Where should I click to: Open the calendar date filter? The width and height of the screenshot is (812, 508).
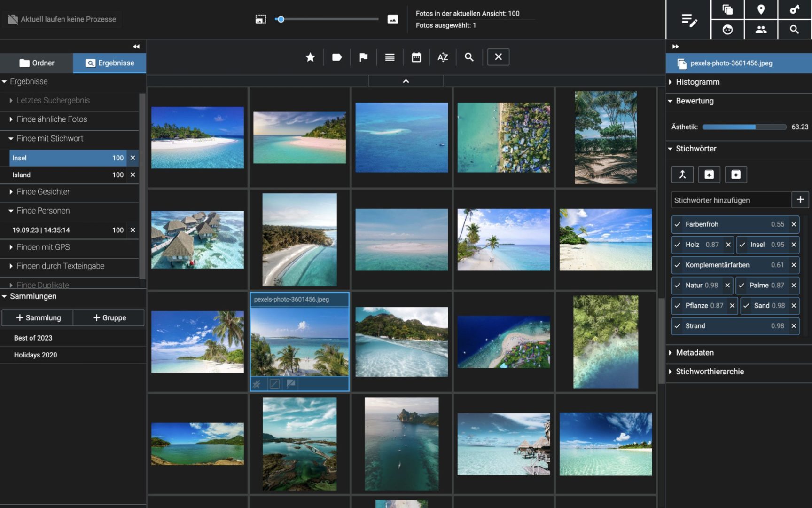pos(416,57)
